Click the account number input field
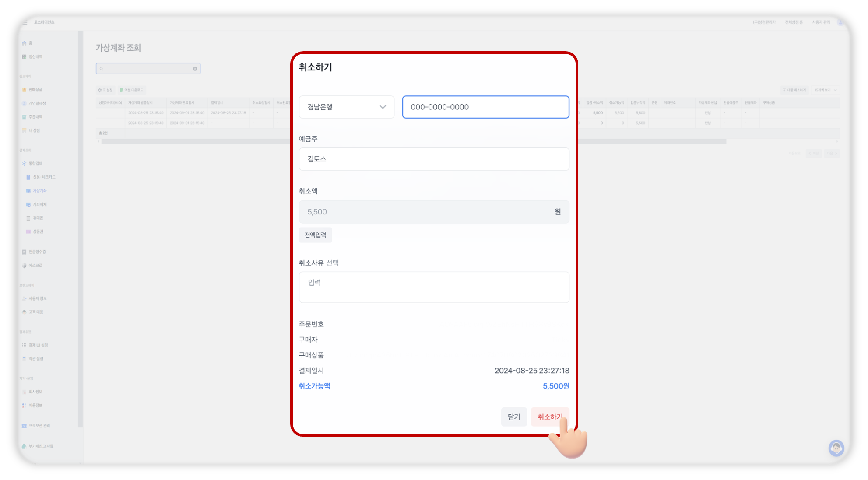 (x=485, y=107)
